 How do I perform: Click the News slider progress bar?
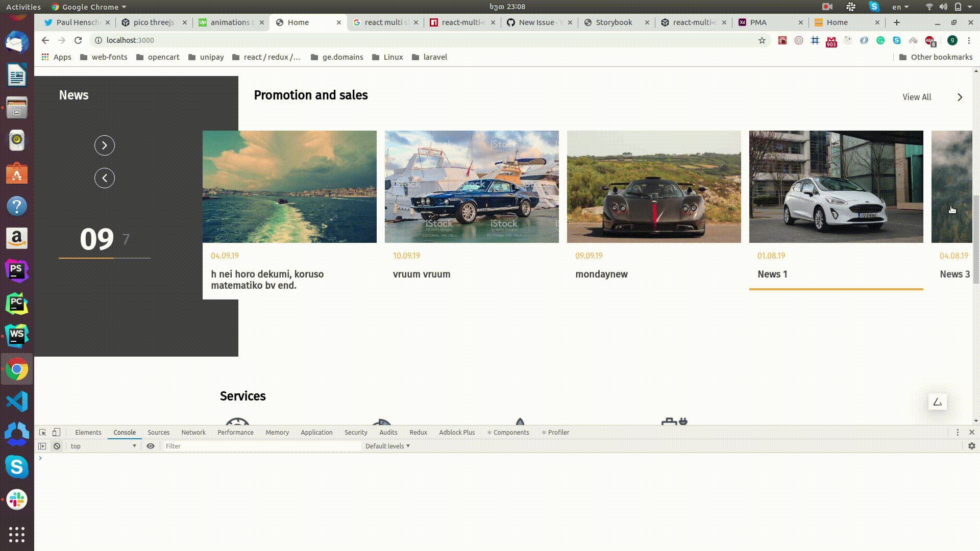105,258
